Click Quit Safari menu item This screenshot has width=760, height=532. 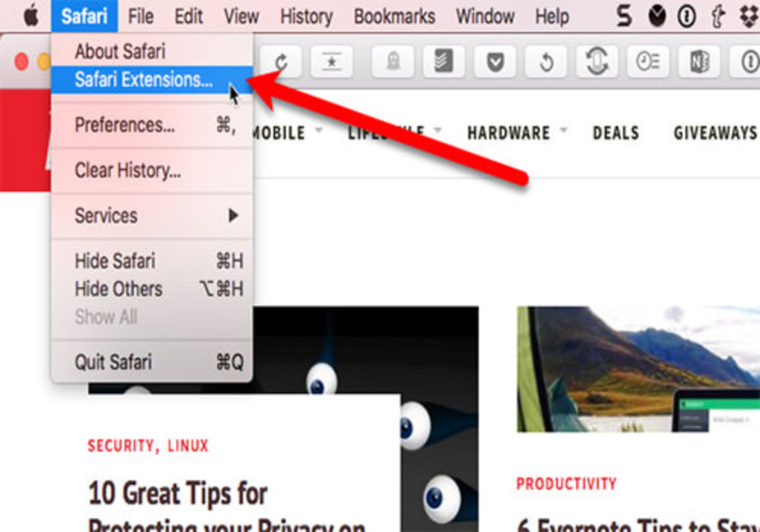pyautogui.click(x=152, y=362)
